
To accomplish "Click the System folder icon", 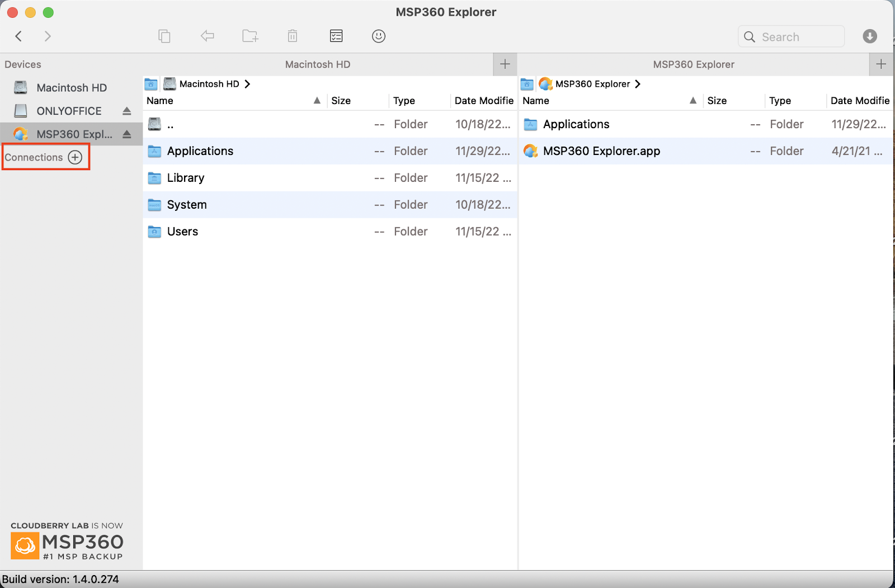I will tap(154, 205).
